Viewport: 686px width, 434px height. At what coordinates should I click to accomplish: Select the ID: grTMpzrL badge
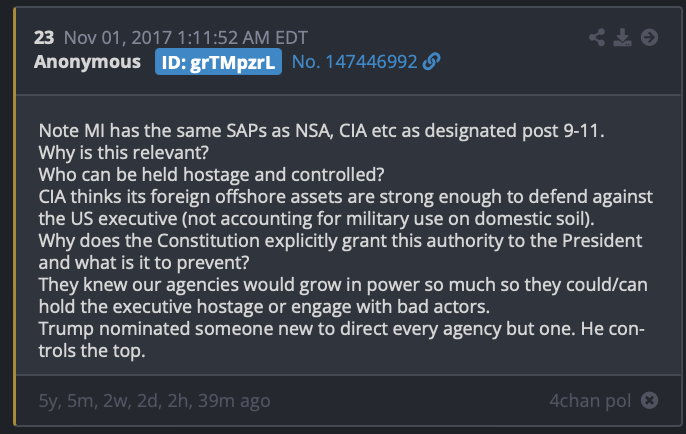click(x=218, y=62)
